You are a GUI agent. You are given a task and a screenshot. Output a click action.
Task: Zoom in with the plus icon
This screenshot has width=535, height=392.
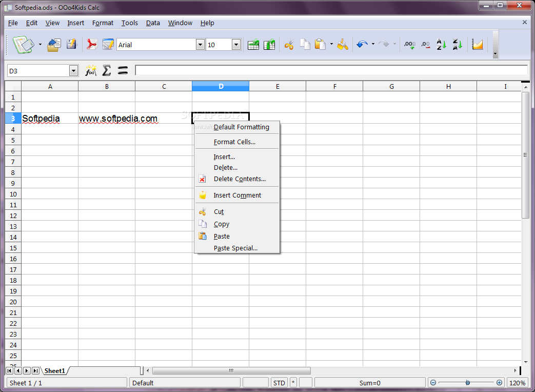[x=499, y=383]
